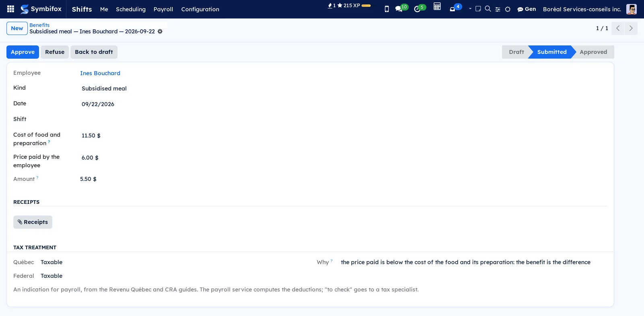Click the Kind field Subsidised meal
This screenshot has height=316, width=644.
tap(104, 88)
